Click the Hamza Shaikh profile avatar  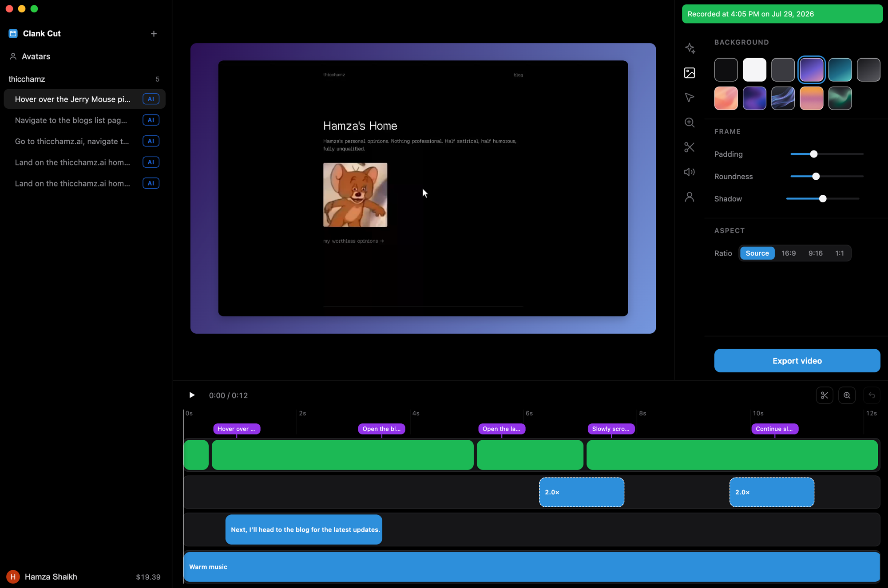pos(13,576)
